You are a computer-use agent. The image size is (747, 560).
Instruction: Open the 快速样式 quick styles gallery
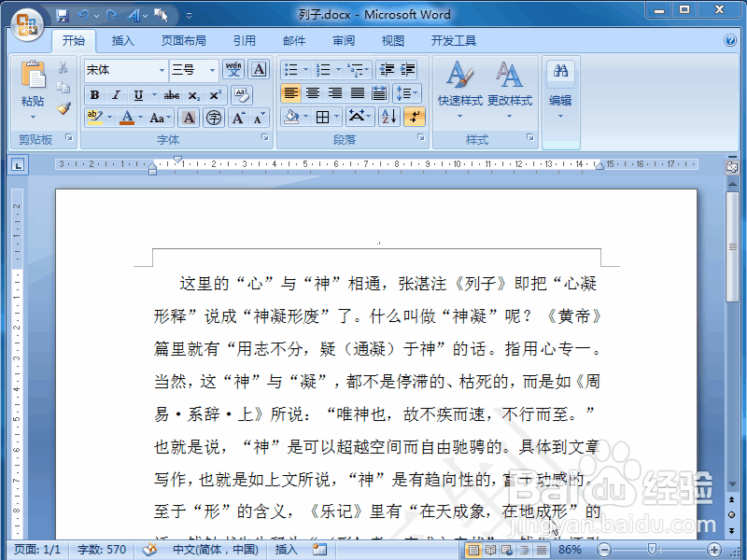(x=460, y=84)
